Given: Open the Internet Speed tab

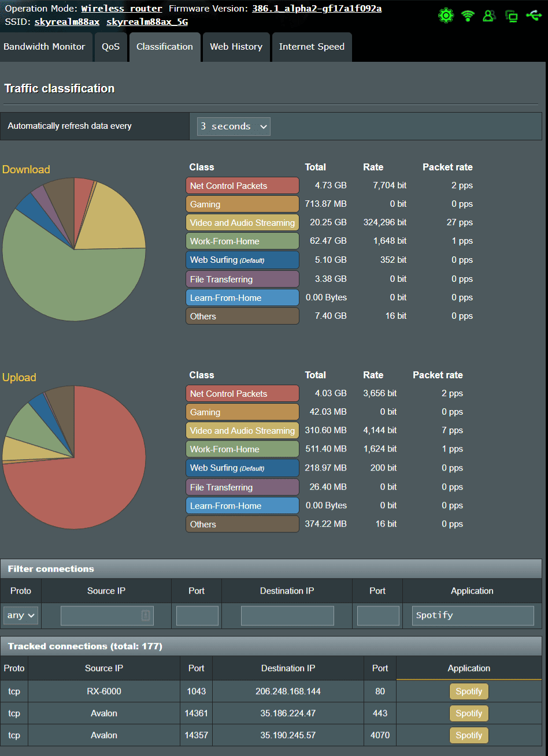Looking at the screenshot, I should tap(312, 47).
